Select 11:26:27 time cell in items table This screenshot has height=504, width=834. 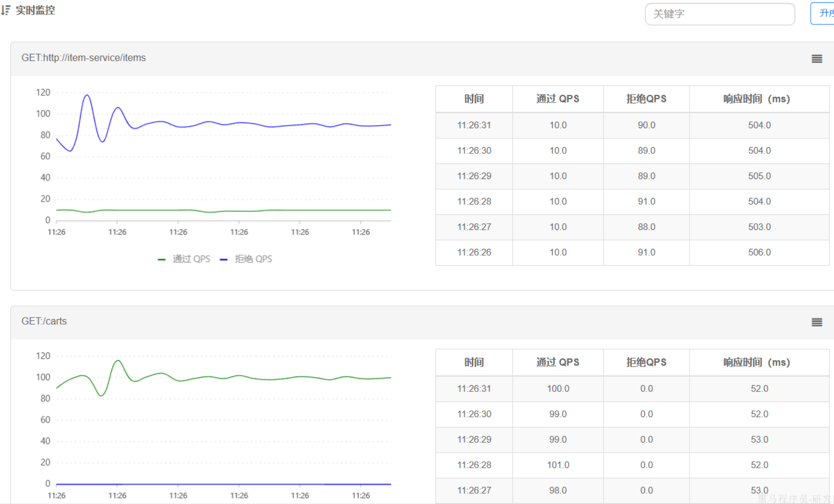coord(474,227)
